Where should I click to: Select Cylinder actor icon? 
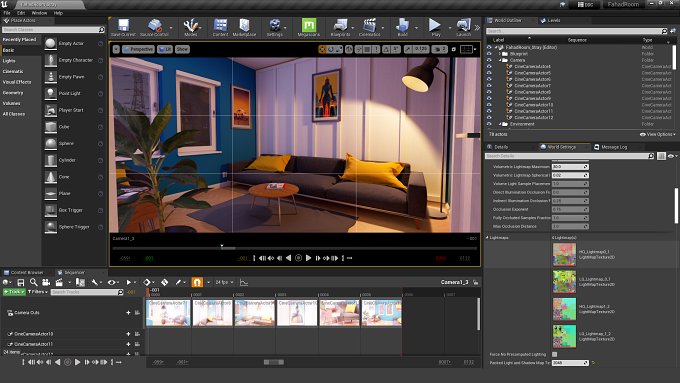[51, 160]
